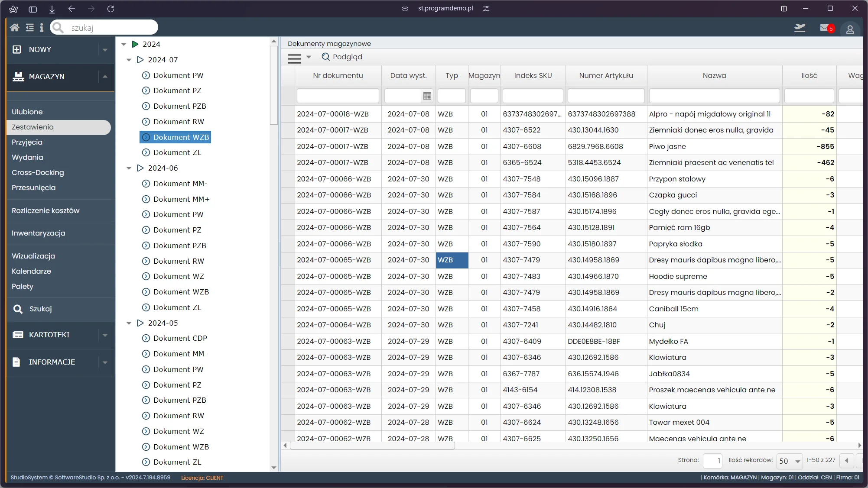This screenshot has height=488, width=868.
Task: Click the notifications bell/mail icon
Action: (x=827, y=27)
